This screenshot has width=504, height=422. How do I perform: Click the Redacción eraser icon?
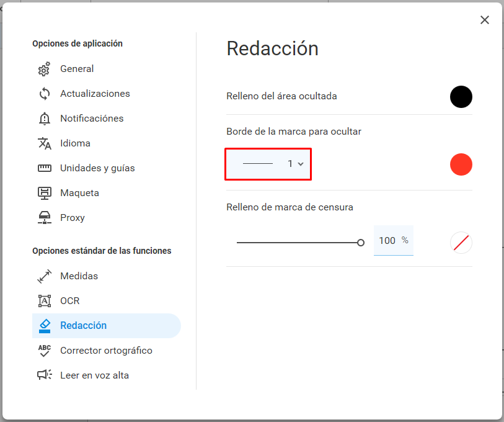tap(45, 326)
